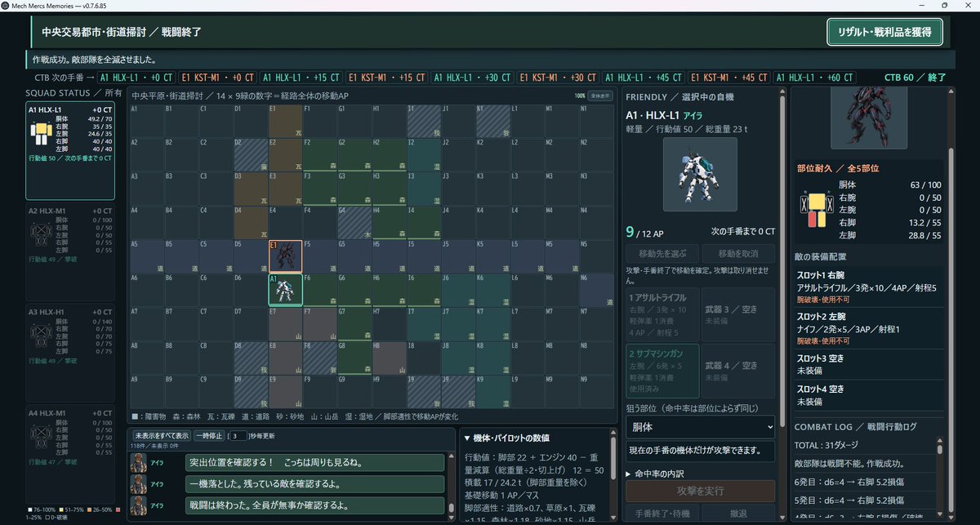Click map tile G4 obstacle cell
This screenshot has height=525, width=980.
(355, 222)
